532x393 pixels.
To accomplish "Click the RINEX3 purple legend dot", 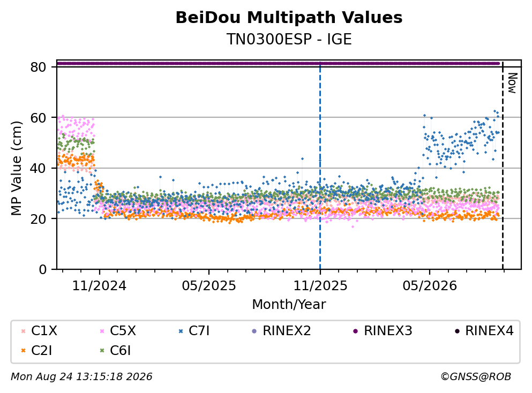I will coord(356,331).
